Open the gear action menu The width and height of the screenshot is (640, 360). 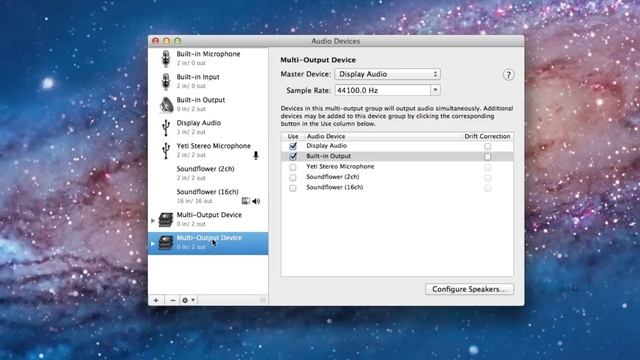188,300
